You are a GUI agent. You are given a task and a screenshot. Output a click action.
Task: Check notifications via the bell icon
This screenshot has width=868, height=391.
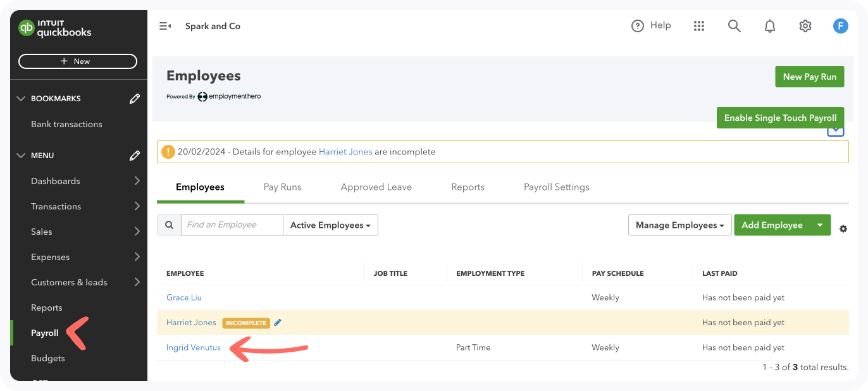tap(769, 25)
